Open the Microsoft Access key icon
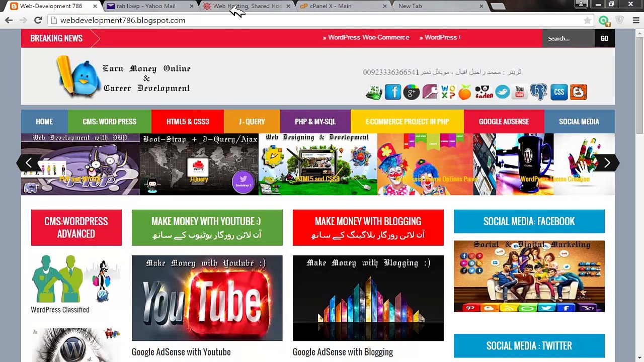Viewport: 644px width, 362px height. pyautogui.click(x=430, y=93)
